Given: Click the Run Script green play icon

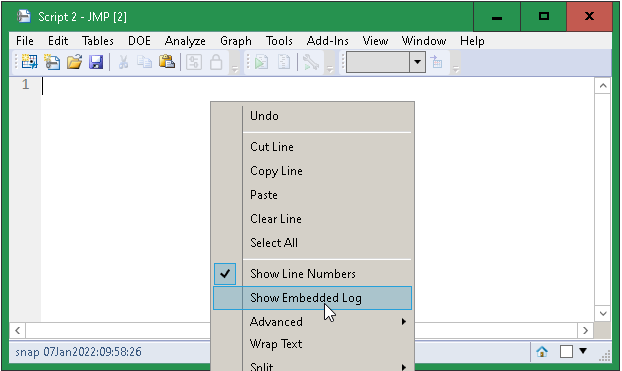Looking at the screenshot, I should pos(261,62).
